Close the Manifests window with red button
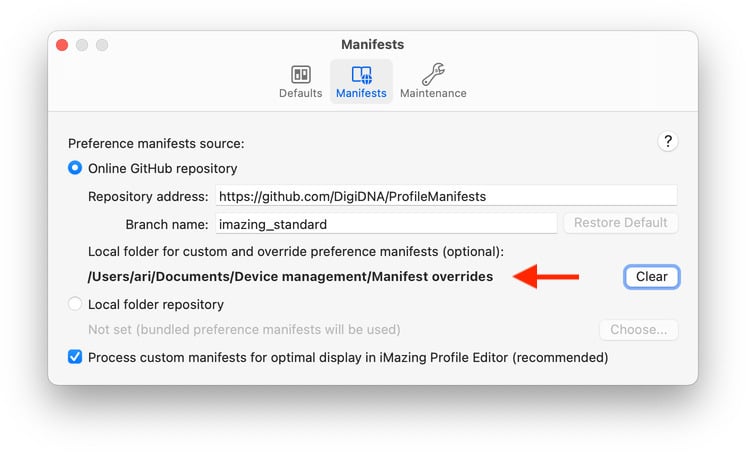Screen dimensions: 746x452 coord(62,45)
